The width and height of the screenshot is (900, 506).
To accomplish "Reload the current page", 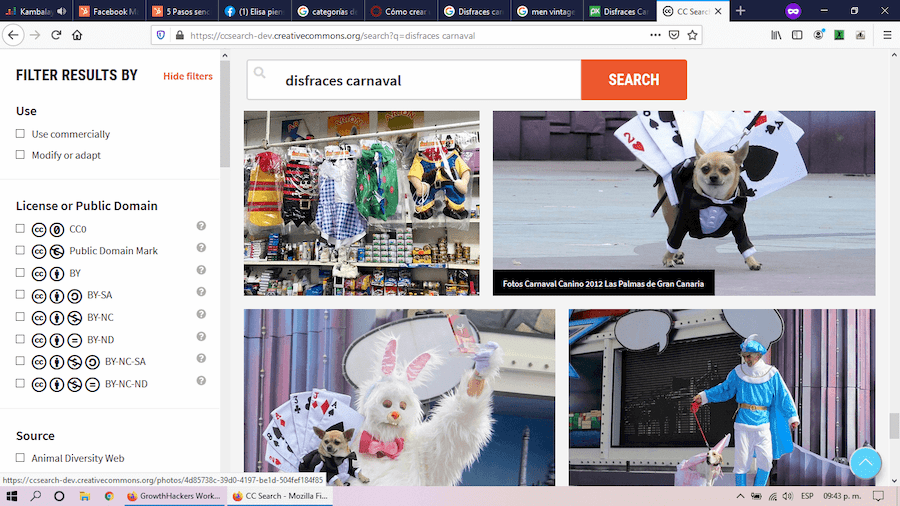I will (x=56, y=35).
